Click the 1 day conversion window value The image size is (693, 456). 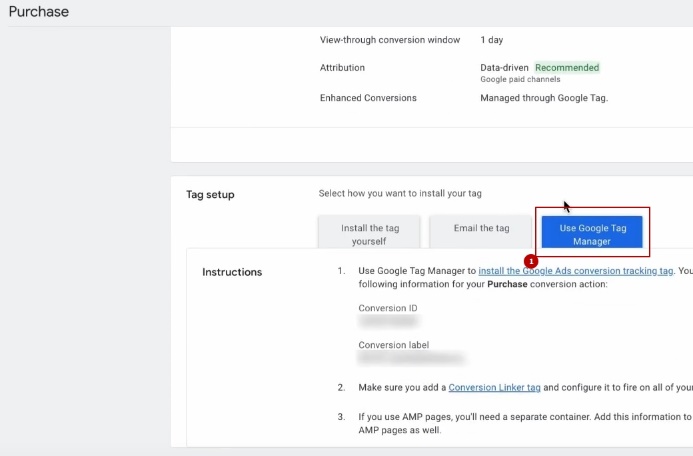click(x=491, y=40)
